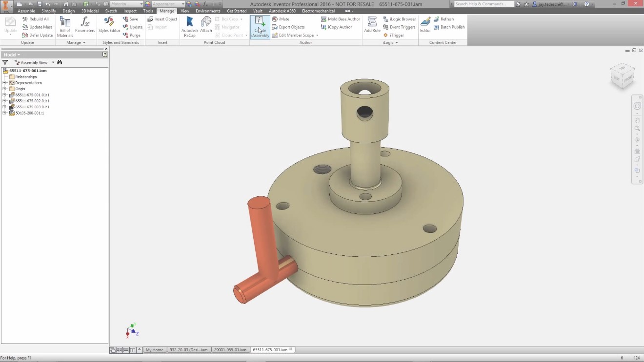Open Event Triggers
This screenshot has height=362, width=644.
[x=399, y=27]
